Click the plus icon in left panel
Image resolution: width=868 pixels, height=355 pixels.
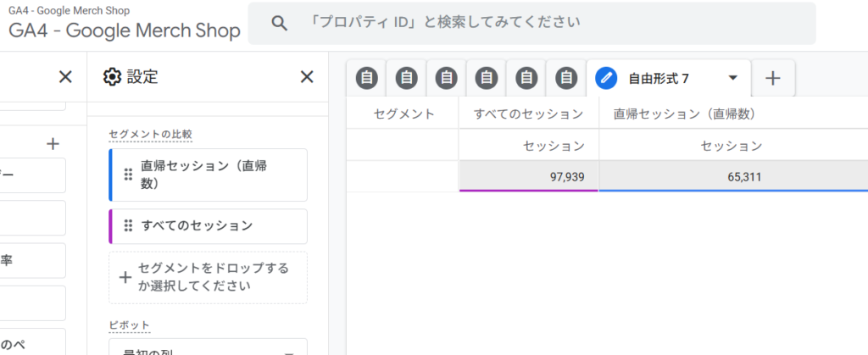click(x=53, y=143)
